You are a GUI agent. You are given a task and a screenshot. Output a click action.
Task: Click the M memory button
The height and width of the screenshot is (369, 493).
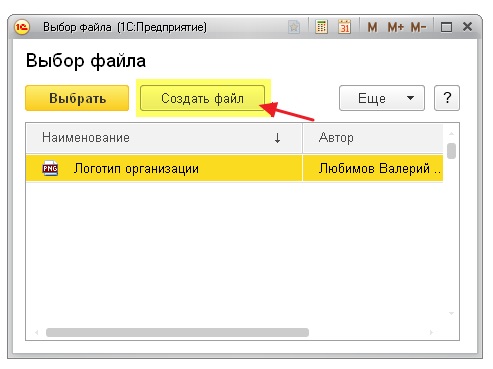[372, 27]
